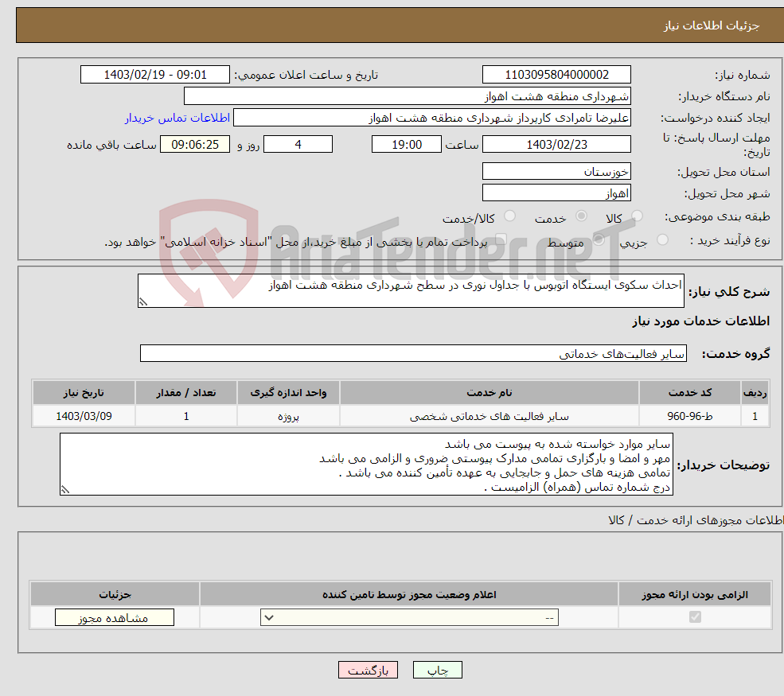The image size is (784, 696).
Task: Select the جزیی purchase type radio
Action: pos(662,240)
